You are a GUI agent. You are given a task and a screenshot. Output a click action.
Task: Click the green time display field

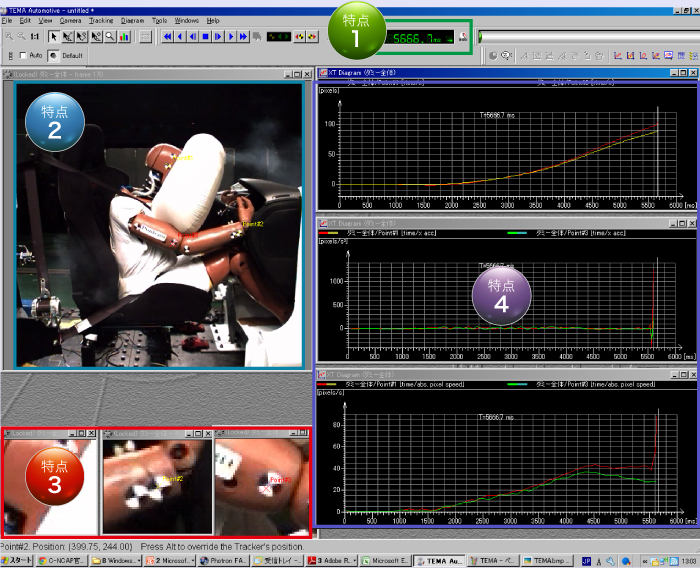(x=417, y=38)
